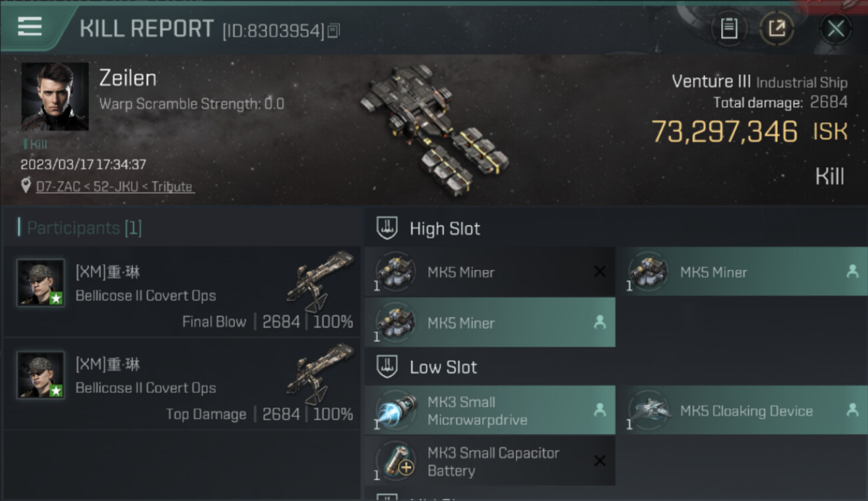Select the Participants tab
Image resolution: width=868 pixels, height=501 pixels.
click(x=80, y=228)
